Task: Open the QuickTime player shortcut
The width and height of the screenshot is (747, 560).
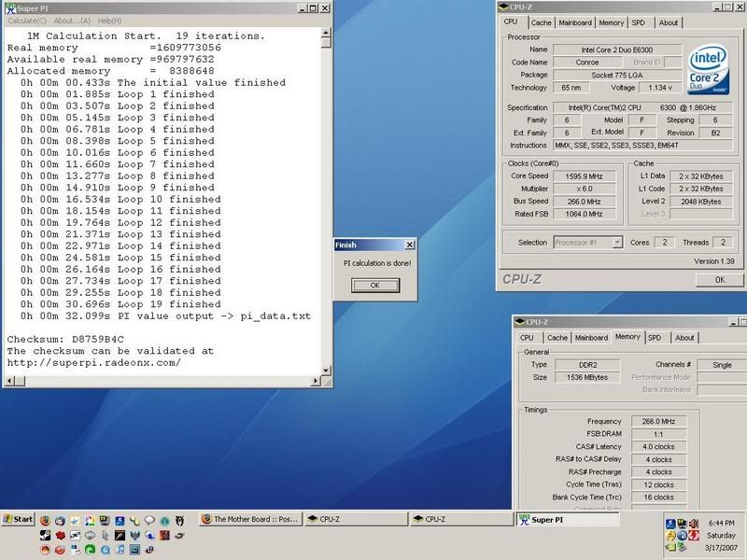Action: (x=105, y=550)
